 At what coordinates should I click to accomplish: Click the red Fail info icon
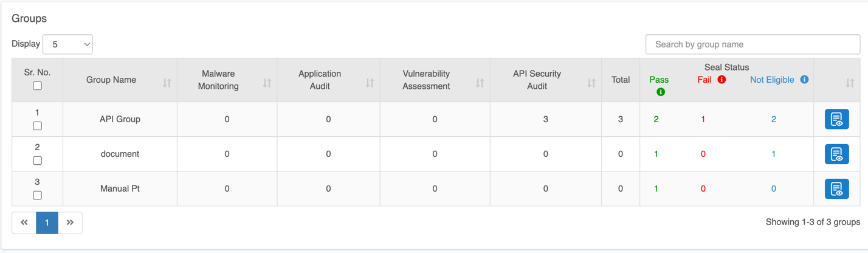(722, 80)
